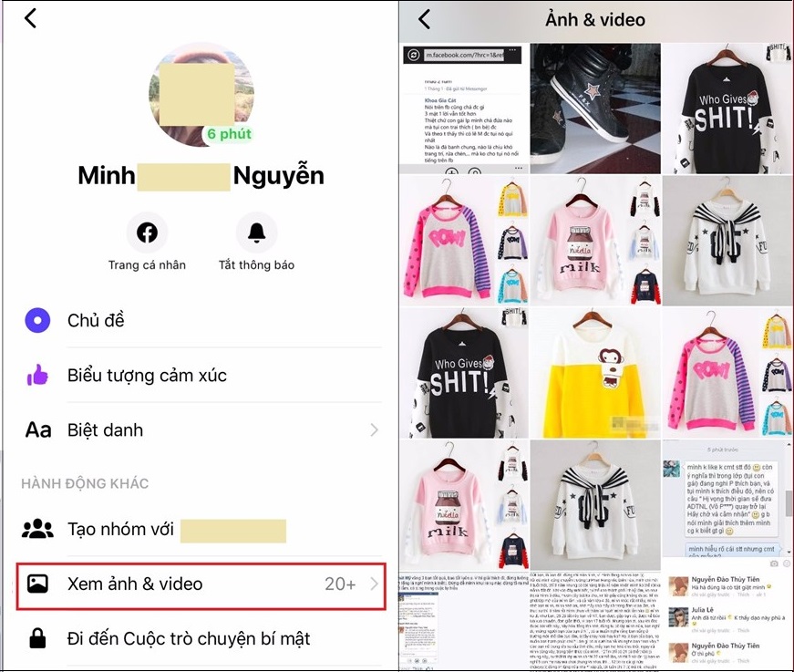Open Trang cá nhân Facebook profile icon

point(147,233)
